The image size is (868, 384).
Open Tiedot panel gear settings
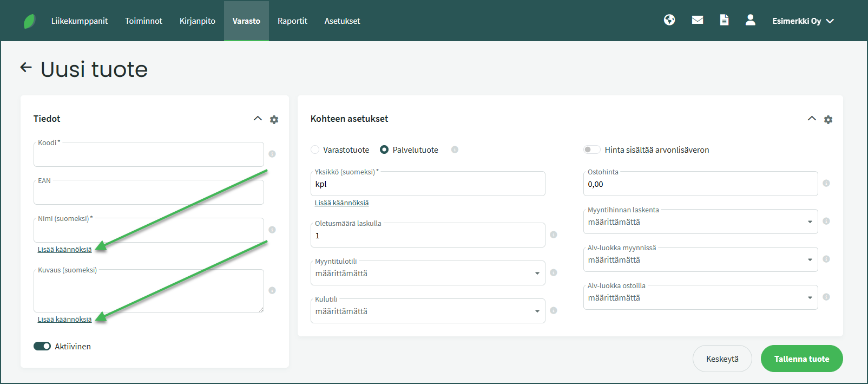(274, 120)
